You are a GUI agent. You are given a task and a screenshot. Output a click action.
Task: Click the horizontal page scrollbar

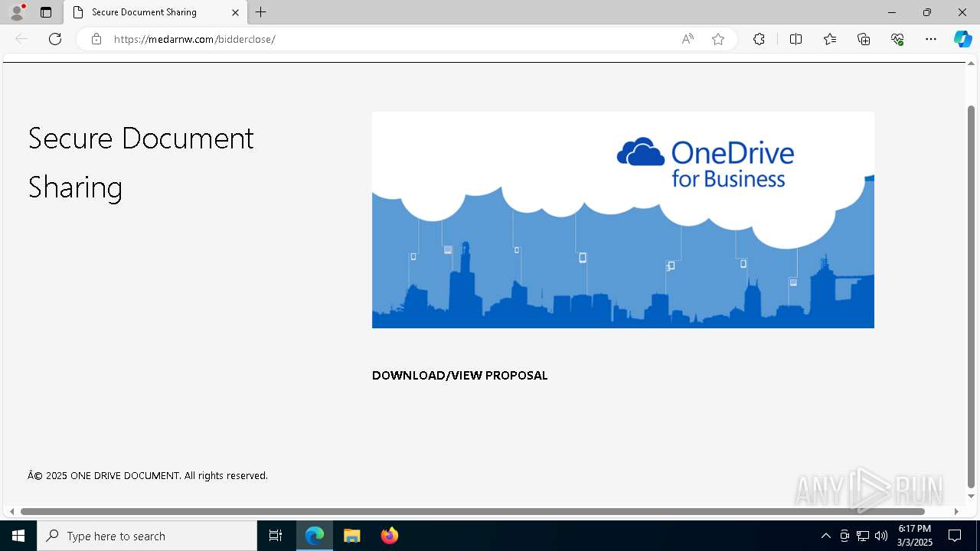472,511
